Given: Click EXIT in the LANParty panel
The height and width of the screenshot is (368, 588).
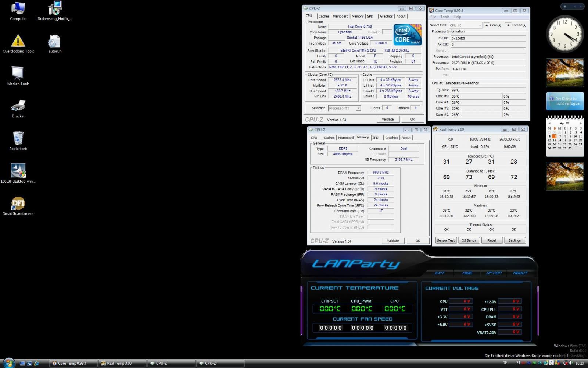Looking at the screenshot, I should [x=440, y=273].
